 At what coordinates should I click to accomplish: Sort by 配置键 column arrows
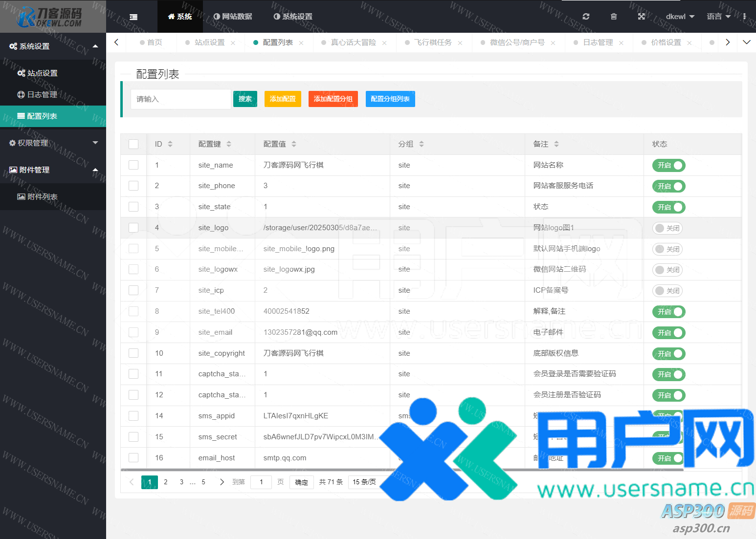click(229, 144)
